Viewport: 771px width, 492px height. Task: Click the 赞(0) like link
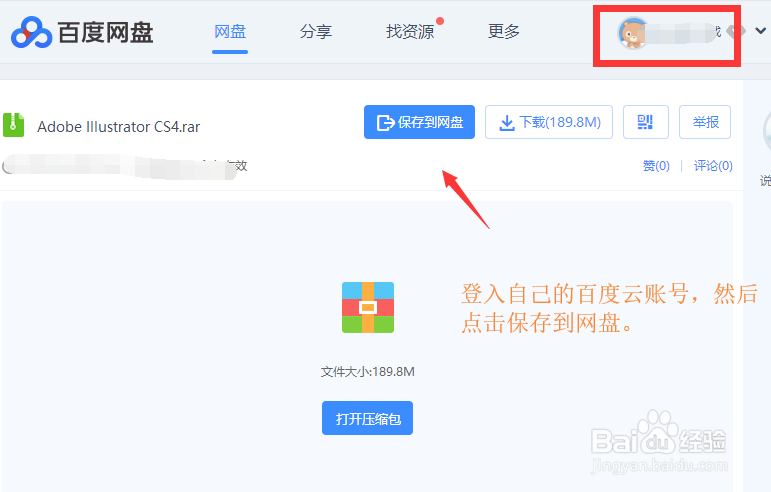pyautogui.click(x=656, y=166)
